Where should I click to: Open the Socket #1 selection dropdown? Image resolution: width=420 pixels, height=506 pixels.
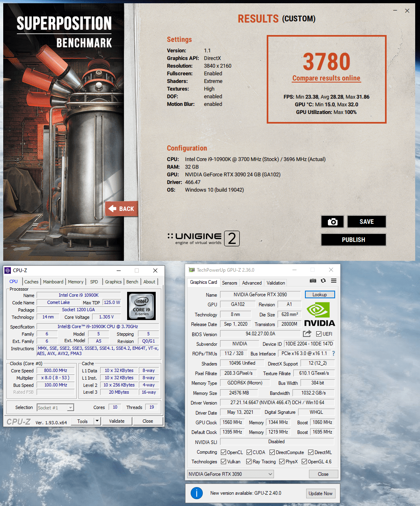click(x=56, y=407)
